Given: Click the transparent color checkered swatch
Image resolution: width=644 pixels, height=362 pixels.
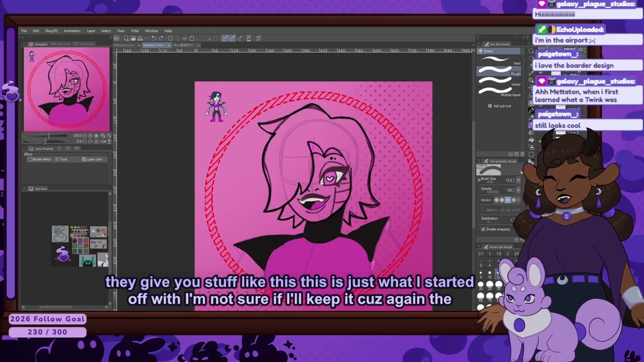Looking at the screenshot, I should (531, 161).
